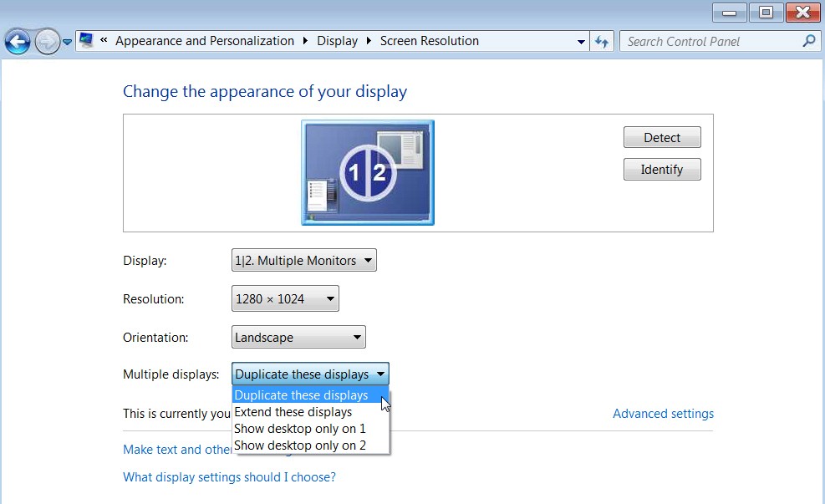Open the recent pages arrow beside Forward

coord(68,42)
